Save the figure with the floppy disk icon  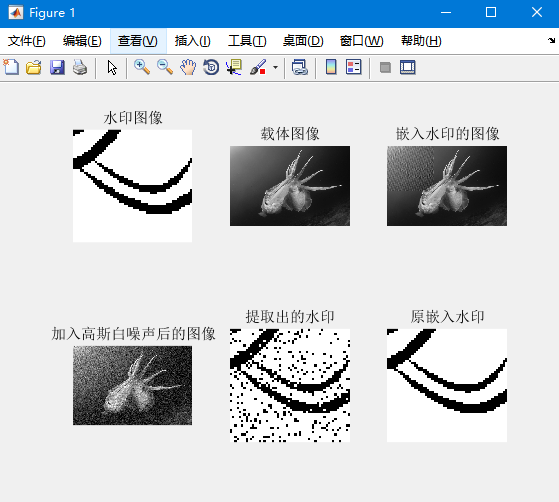click(57, 67)
